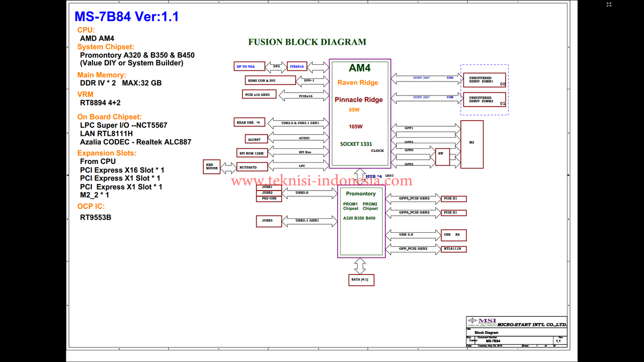This screenshot has width=644, height=362.
Task: Click the 'KBD MOUSE' block
Action: click(212, 166)
